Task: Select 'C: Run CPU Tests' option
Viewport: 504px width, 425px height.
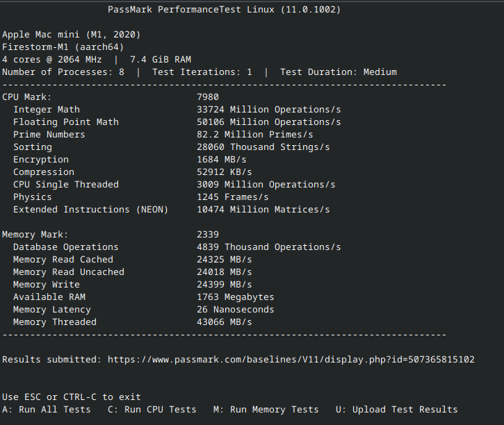Action: [152, 410]
